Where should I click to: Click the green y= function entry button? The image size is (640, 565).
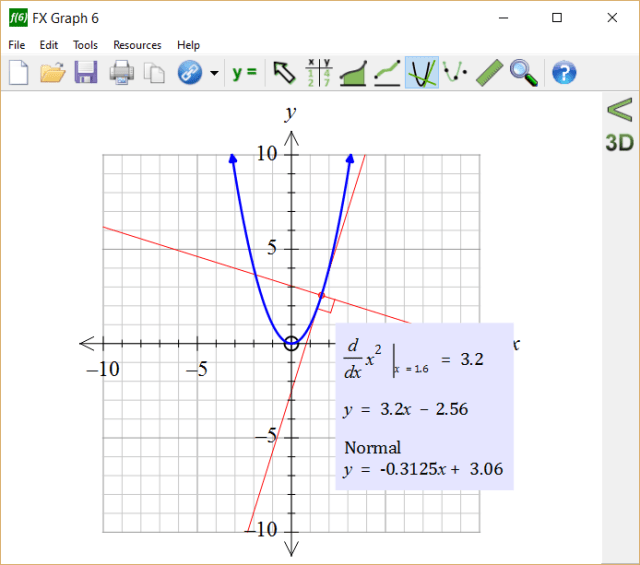coord(244,73)
